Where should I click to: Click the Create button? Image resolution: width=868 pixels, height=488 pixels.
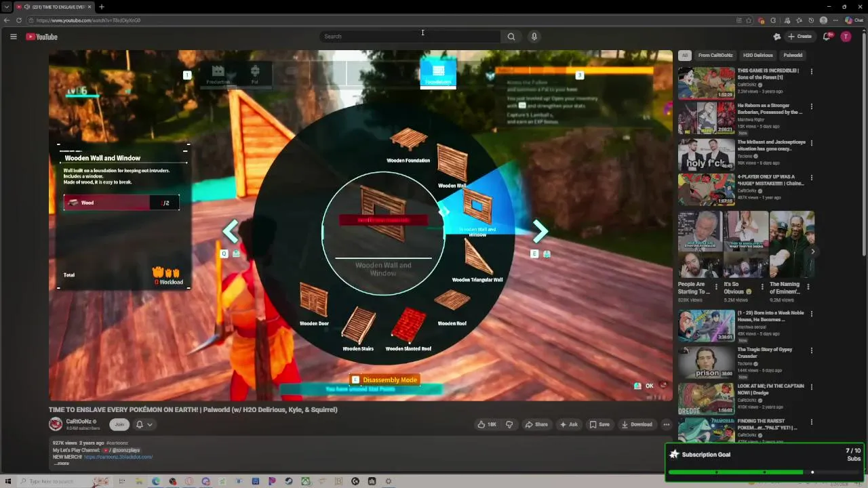(x=800, y=37)
